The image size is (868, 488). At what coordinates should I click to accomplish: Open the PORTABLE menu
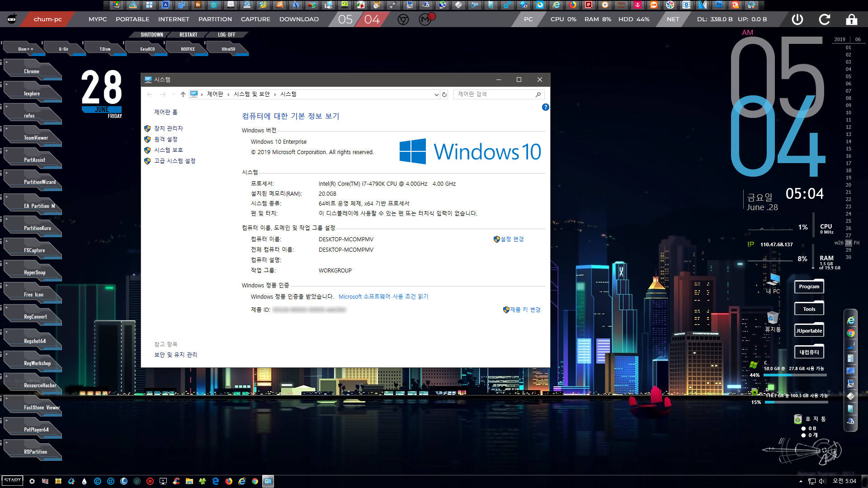point(132,19)
